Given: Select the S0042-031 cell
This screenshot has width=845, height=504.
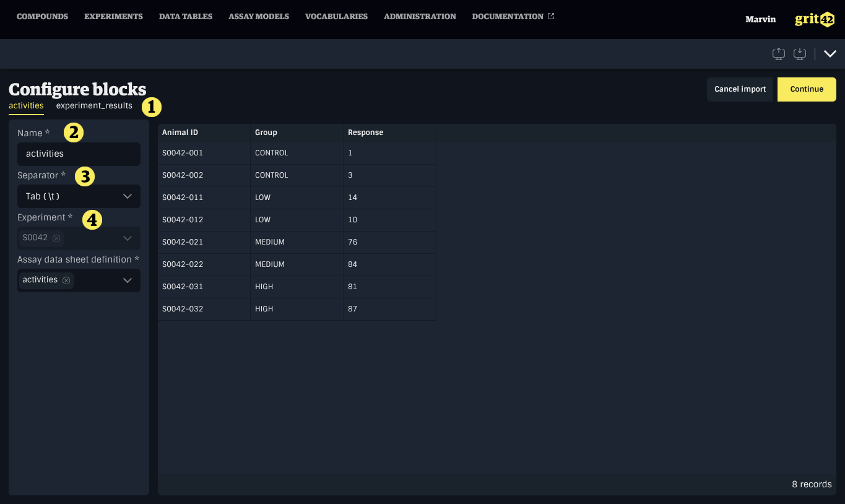Looking at the screenshot, I should click(204, 287).
